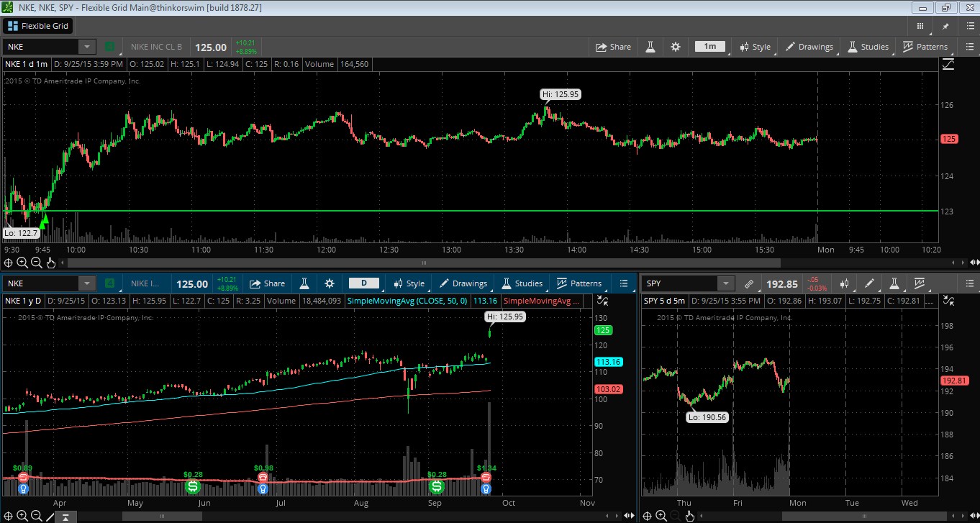Toggle the green clipboard indicator beside top NKE symbol

(109, 47)
